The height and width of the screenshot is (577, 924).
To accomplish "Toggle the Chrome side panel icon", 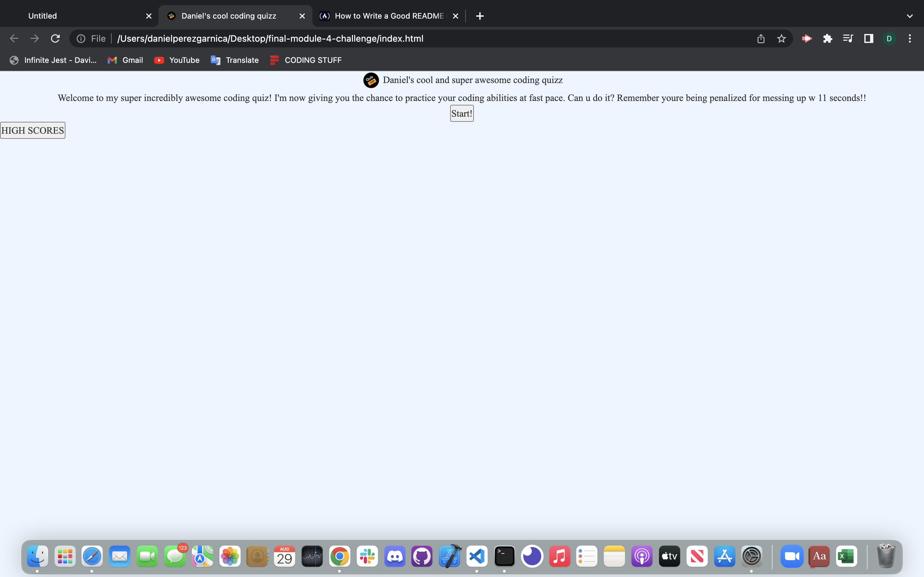I will (x=868, y=38).
